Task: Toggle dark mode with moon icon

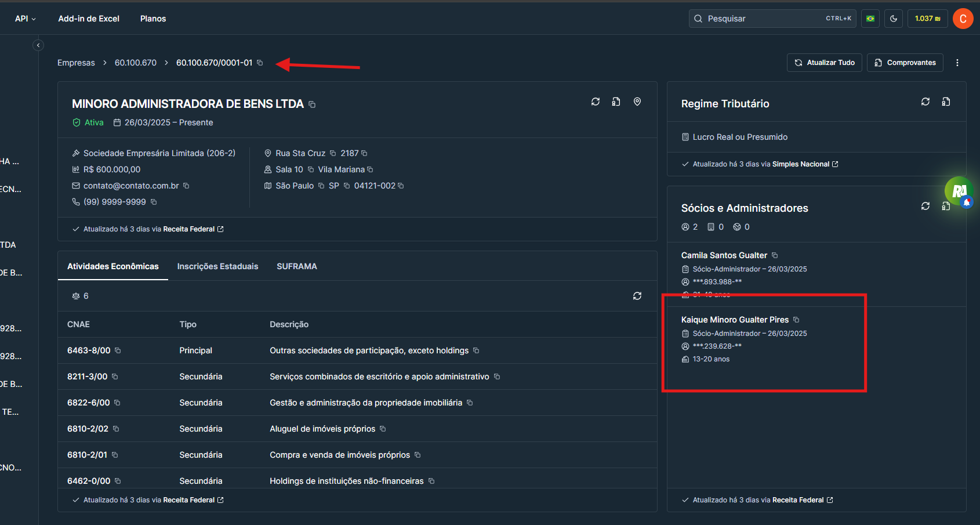Action: [894, 19]
